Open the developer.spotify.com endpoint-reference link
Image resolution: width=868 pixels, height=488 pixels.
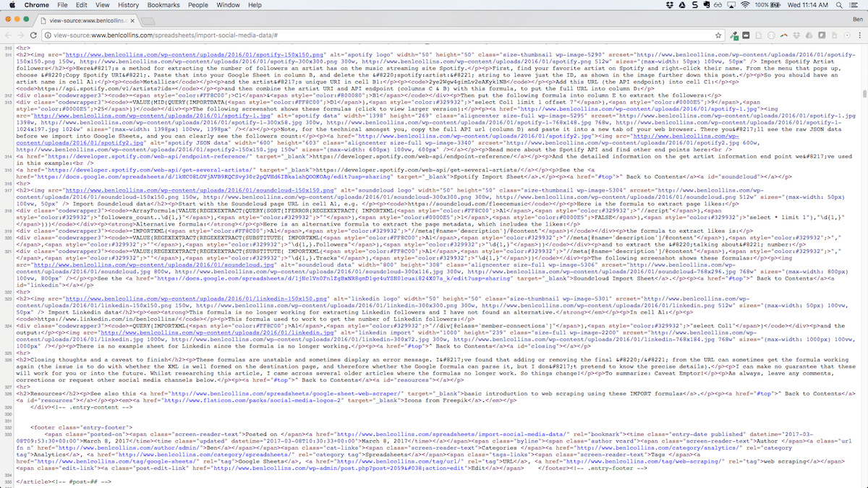tap(148, 157)
